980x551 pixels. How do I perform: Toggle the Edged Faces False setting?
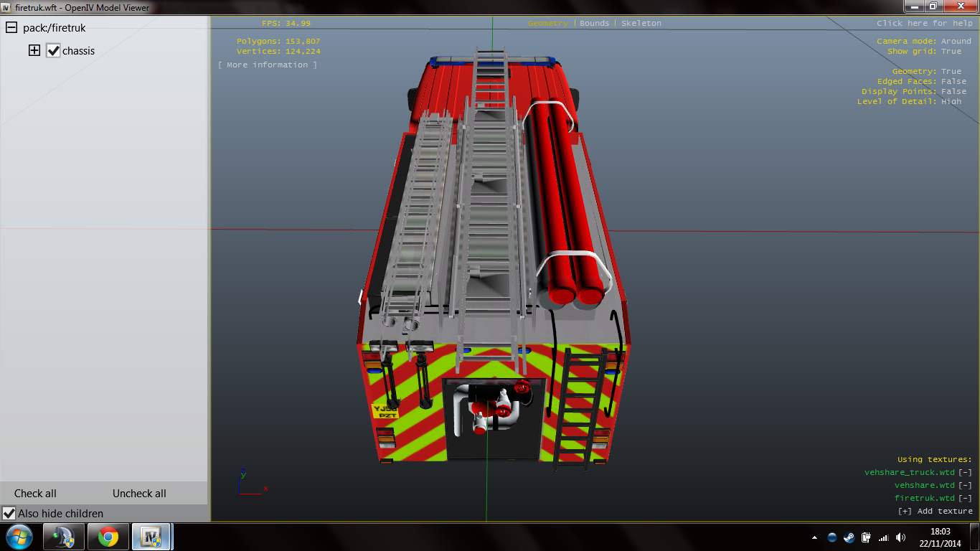coord(953,82)
